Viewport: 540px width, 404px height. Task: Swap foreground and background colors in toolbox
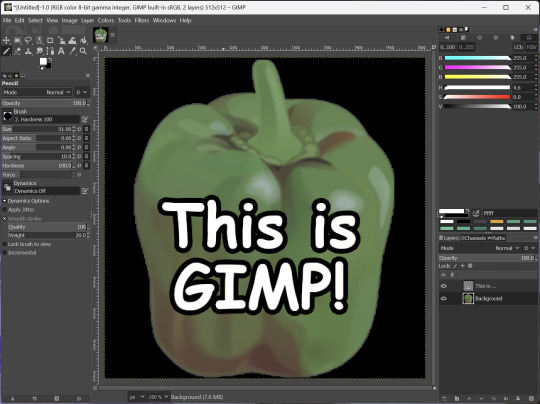pos(50,59)
